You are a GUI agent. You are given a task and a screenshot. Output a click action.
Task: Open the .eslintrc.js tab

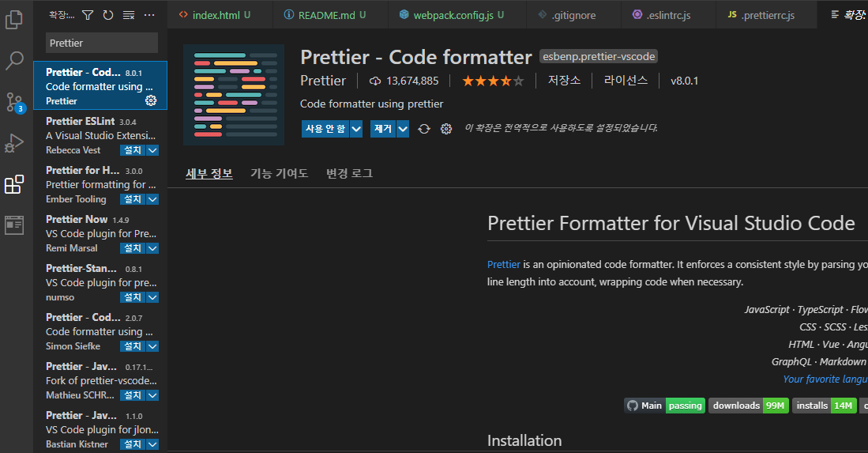point(667,15)
